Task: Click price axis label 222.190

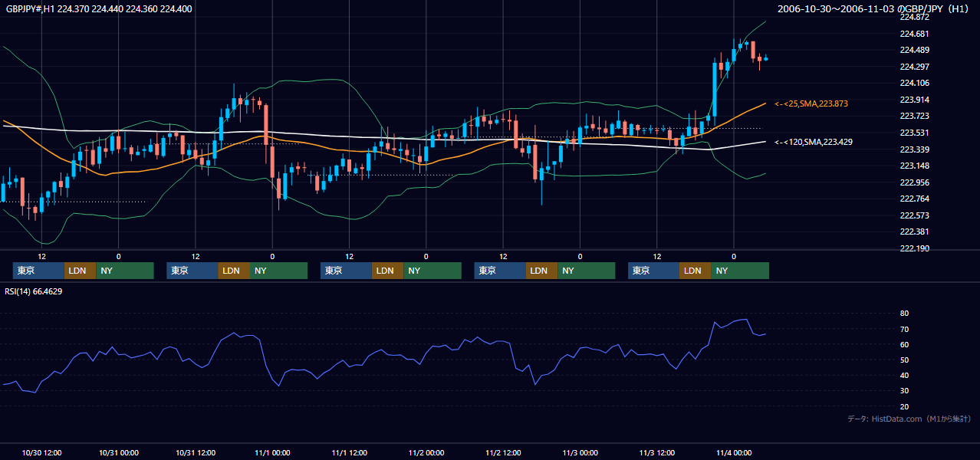Action: coord(914,248)
